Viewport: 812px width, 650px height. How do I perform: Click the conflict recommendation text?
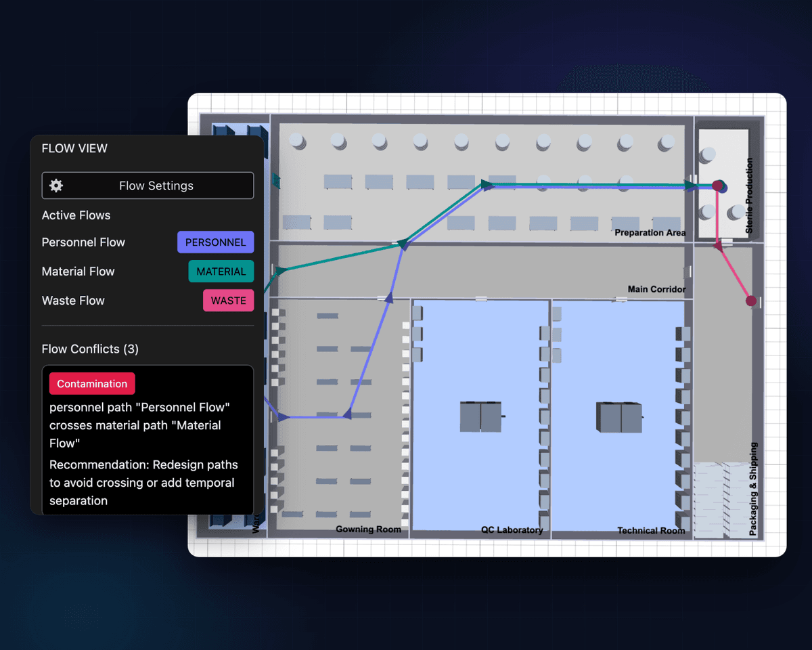(x=143, y=483)
